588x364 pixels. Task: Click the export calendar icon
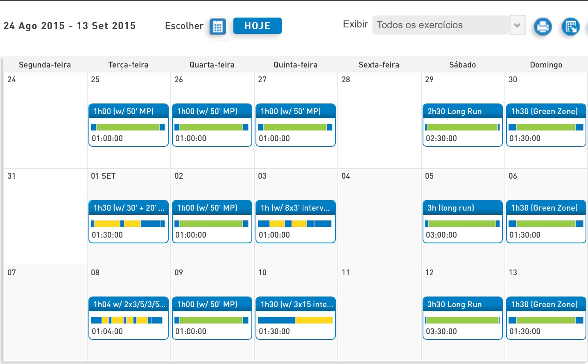570,27
